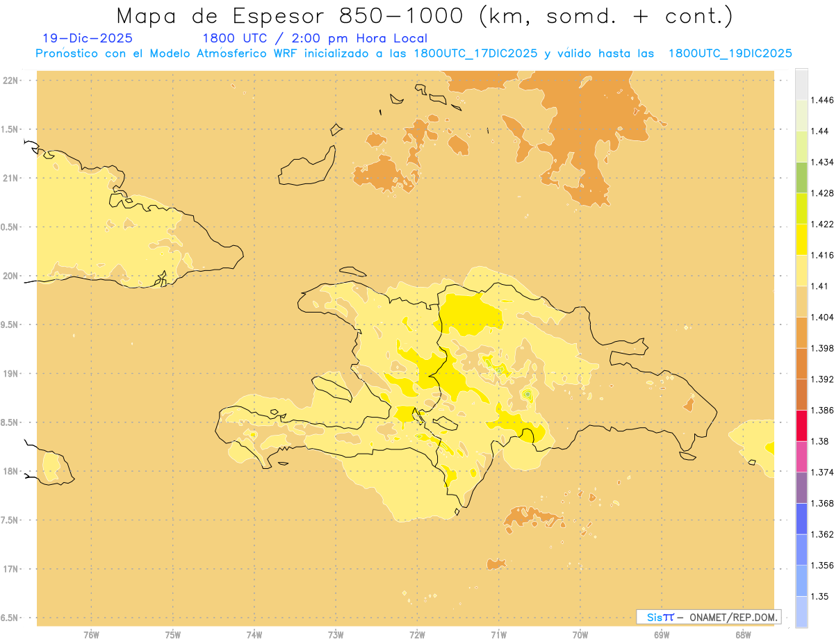Click the purple 1.368–1.374 legend band
Image resolution: width=834 pixels, height=644 pixels.
pyautogui.click(x=801, y=488)
